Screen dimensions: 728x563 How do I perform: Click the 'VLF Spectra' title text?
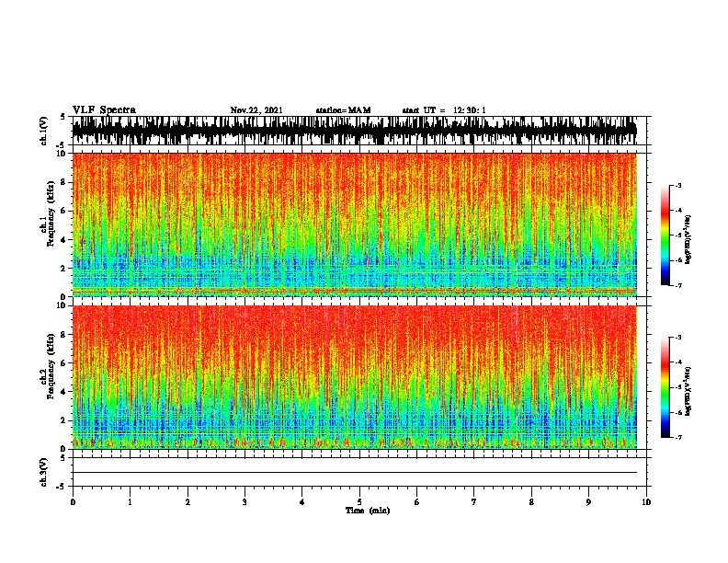[x=104, y=110]
